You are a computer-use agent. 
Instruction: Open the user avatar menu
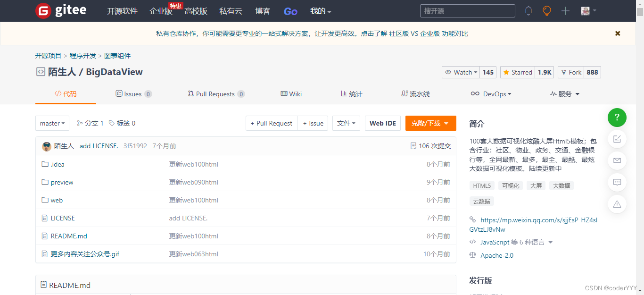588,11
